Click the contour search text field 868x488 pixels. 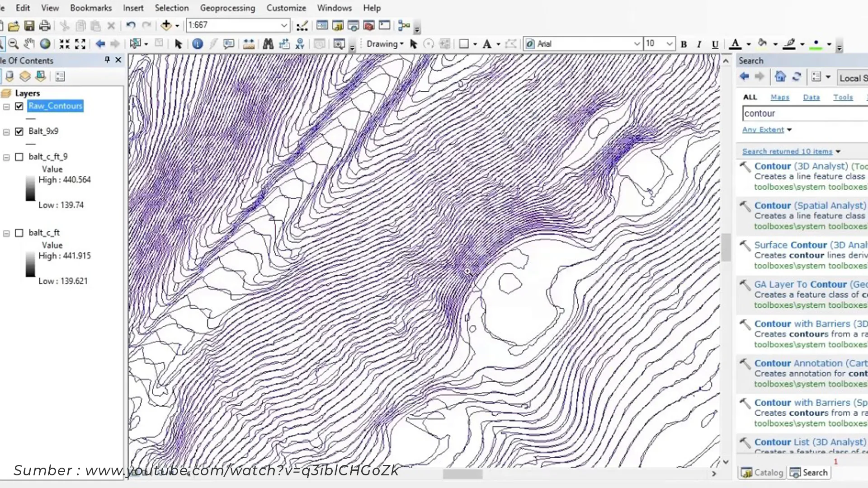(x=805, y=113)
